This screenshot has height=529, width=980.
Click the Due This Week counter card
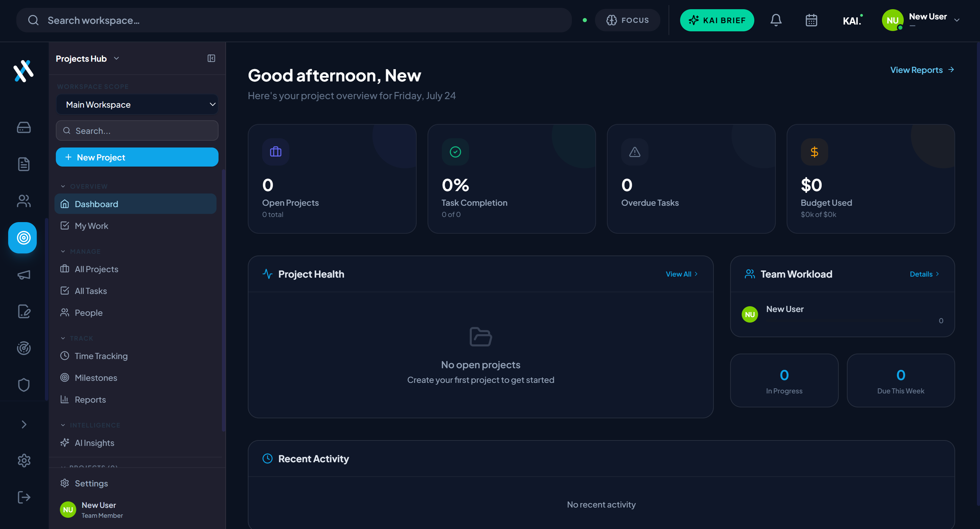click(900, 380)
